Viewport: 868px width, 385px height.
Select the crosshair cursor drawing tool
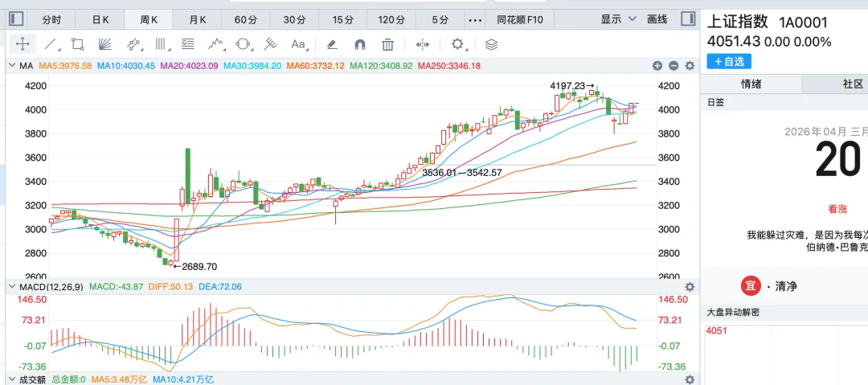pyautogui.click(x=23, y=44)
